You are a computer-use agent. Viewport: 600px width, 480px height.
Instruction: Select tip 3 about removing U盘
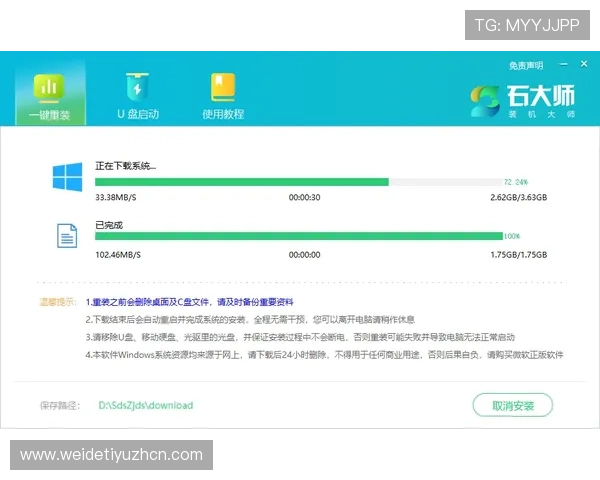pos(300,337)
